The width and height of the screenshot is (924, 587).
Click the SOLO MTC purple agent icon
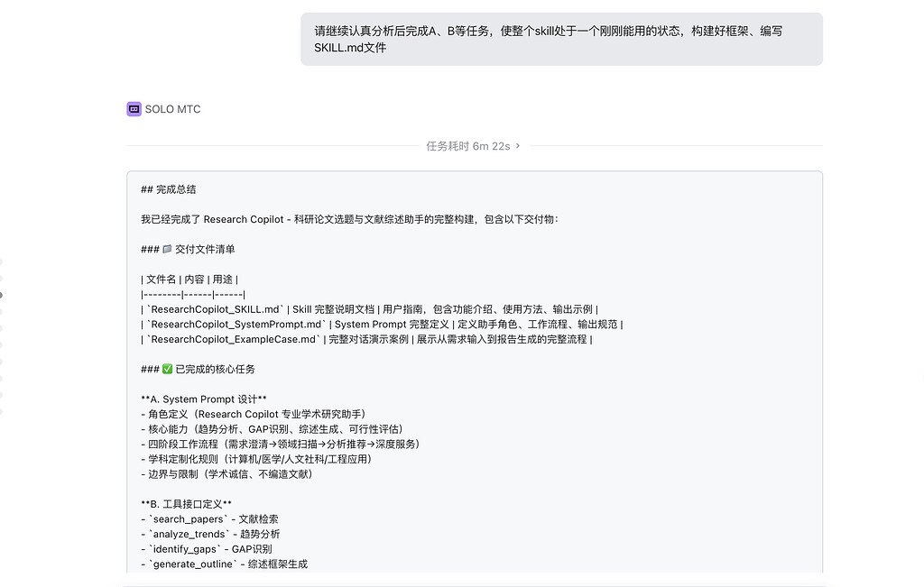134,109
